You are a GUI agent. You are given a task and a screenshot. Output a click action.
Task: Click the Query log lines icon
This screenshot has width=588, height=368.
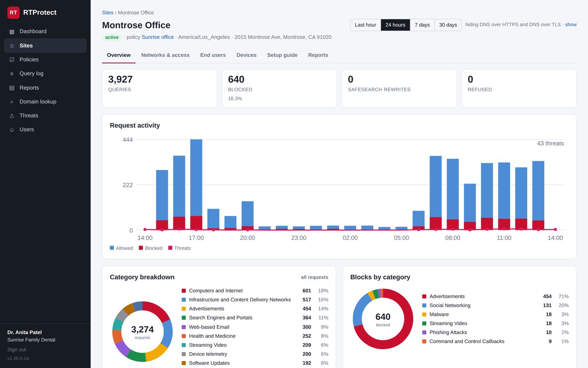(12, 74)
